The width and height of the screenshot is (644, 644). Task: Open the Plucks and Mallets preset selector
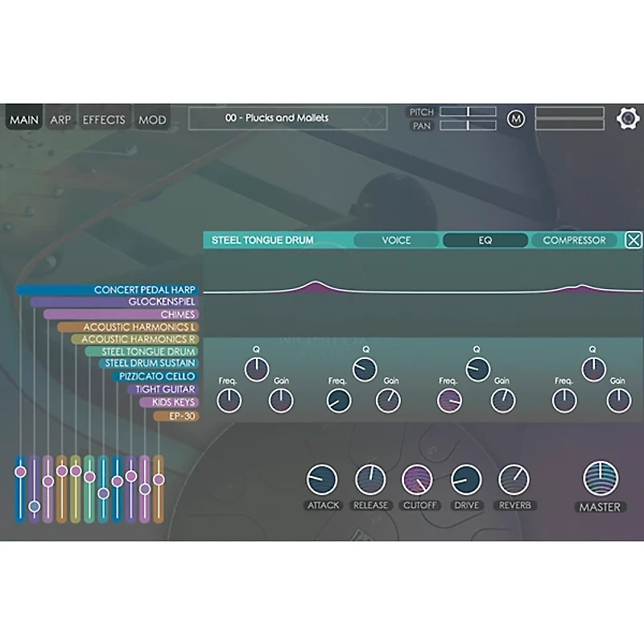click(x=287, y=118)
